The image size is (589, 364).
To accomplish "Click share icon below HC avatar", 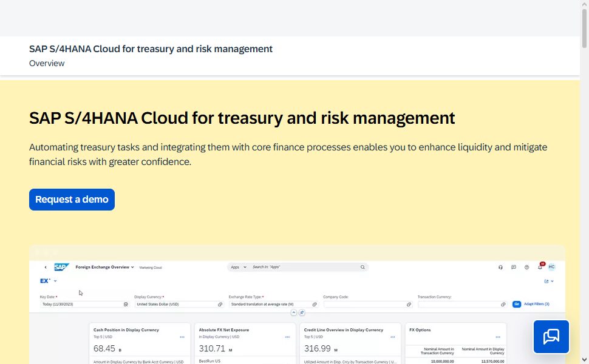I will point(546,281).
